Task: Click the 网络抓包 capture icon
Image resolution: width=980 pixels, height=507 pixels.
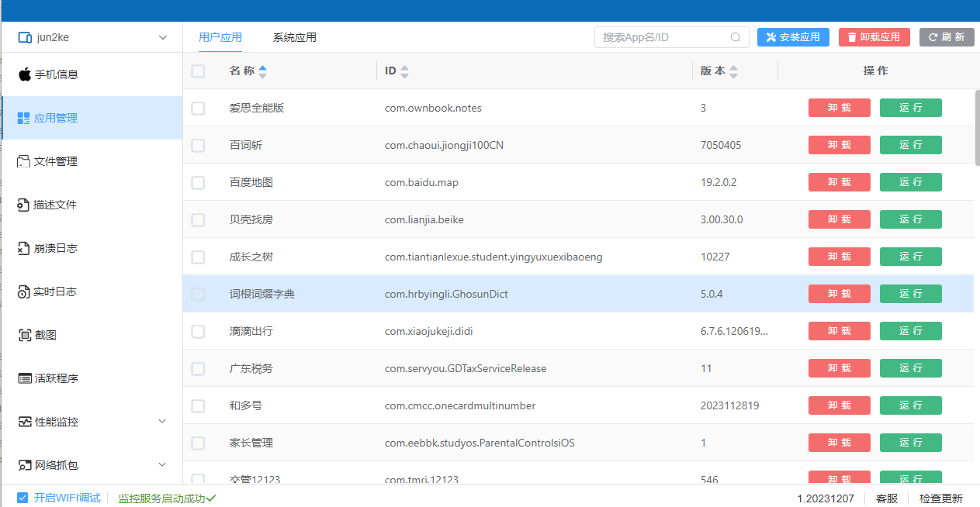Action: [x=25, y=465]
